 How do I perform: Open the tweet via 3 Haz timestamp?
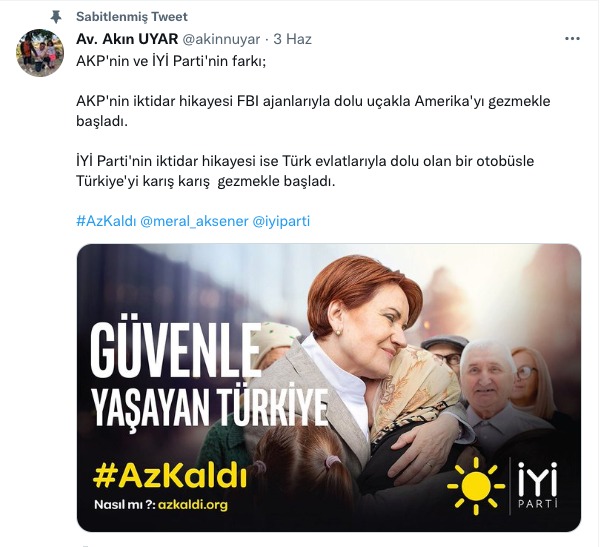tap(292, 39)
